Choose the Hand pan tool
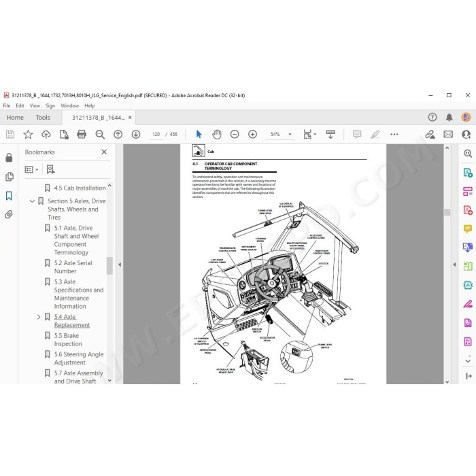This screenshot has height=476, width=476. [217, 134]
